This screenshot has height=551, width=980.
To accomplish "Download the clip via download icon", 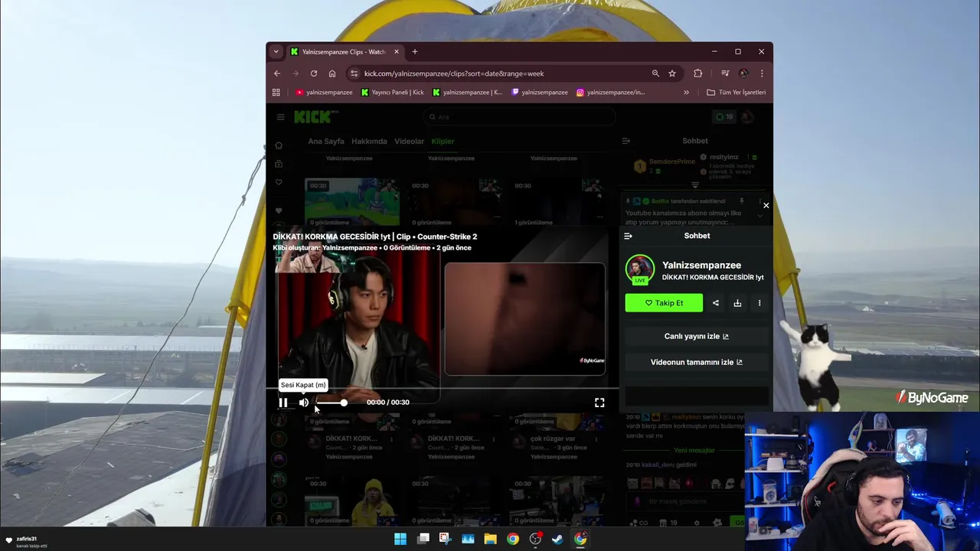I will coord(737,303).
